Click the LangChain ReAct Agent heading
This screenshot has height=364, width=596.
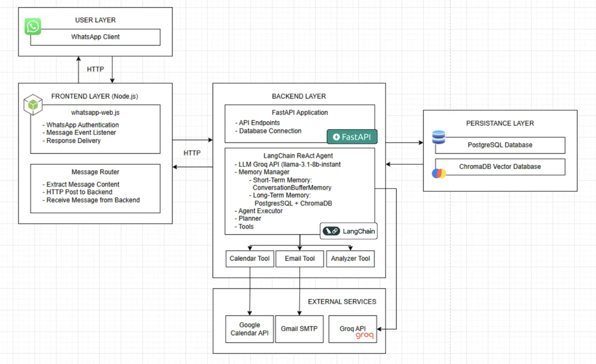(298, 156)
